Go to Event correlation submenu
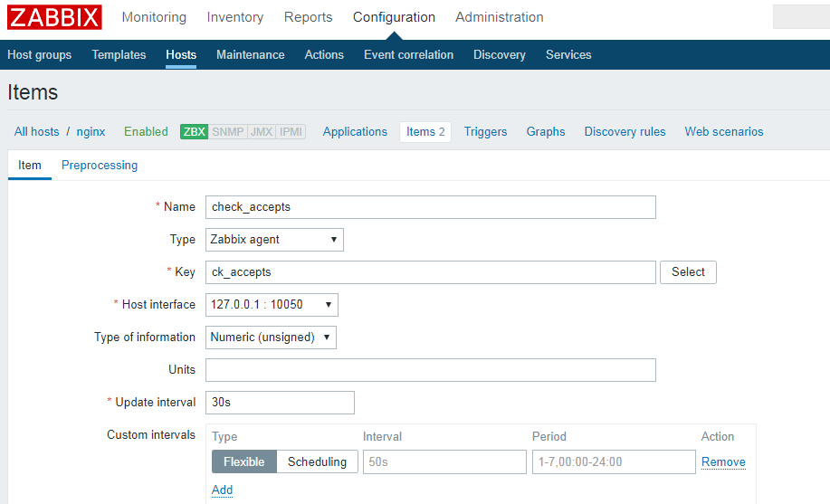This screenshot has width=830, height=504. point(408,55)
